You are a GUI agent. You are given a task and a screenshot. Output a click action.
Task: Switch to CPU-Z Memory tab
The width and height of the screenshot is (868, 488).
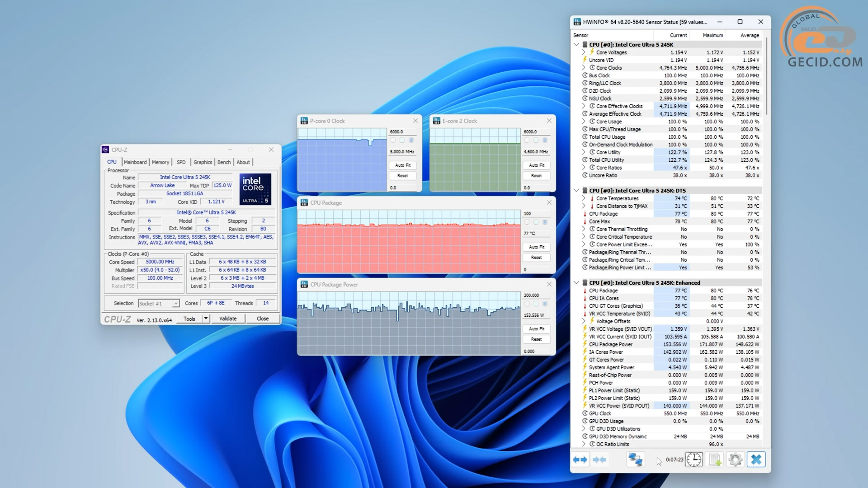(x=160, y=162)
